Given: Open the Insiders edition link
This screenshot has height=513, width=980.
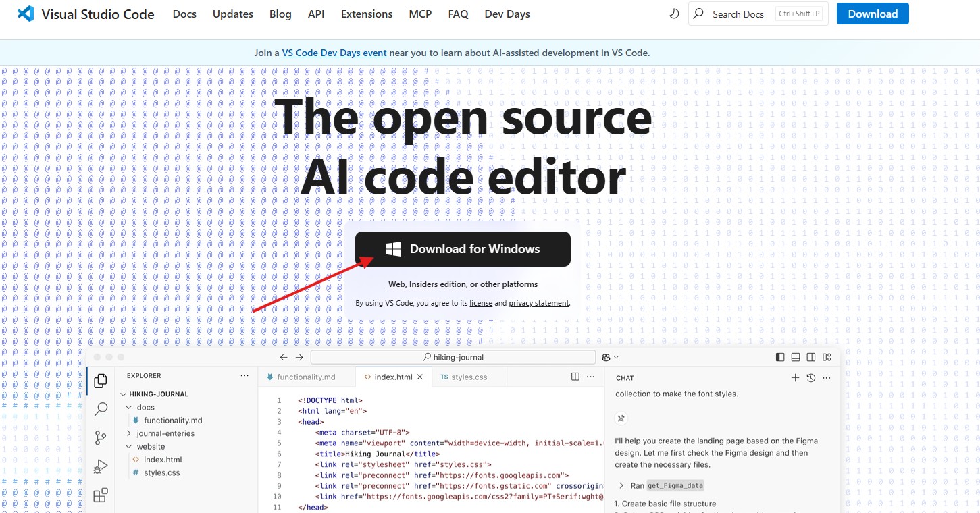Looking at the screenshot, I should 438,284.
